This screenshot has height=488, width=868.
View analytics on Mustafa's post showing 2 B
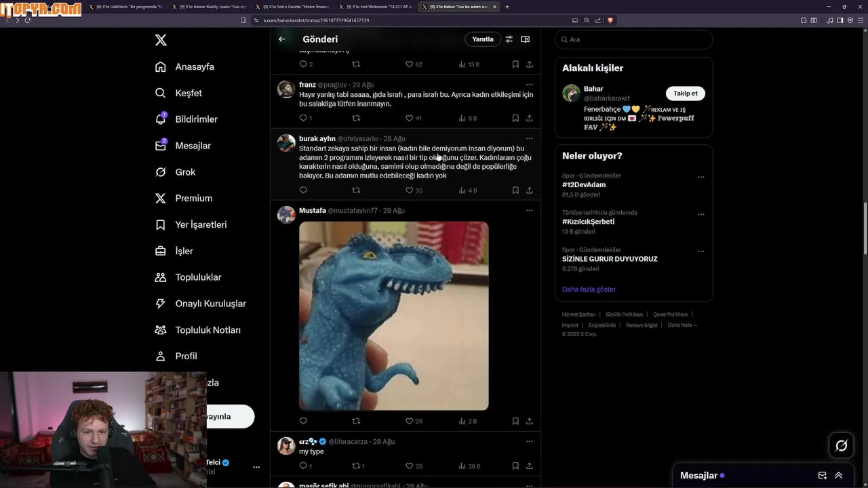[x=469, y=421]
